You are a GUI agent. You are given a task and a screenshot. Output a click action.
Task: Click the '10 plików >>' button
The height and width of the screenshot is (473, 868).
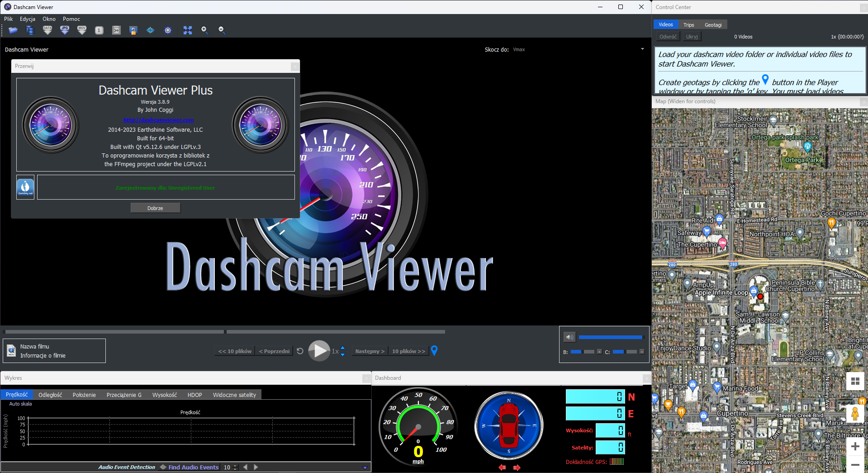pyautogui.click(x=408, y=351)
